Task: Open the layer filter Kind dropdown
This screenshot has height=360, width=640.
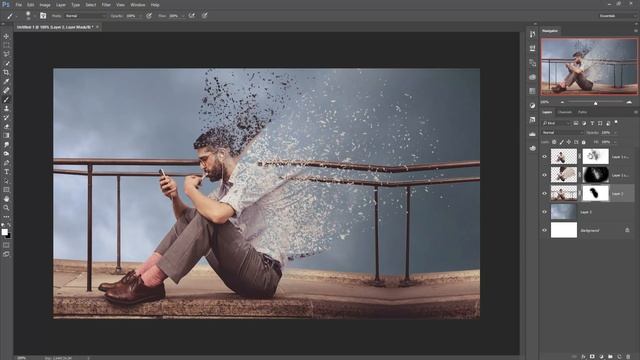Action: pyautogui.click(x=556, y=123)
